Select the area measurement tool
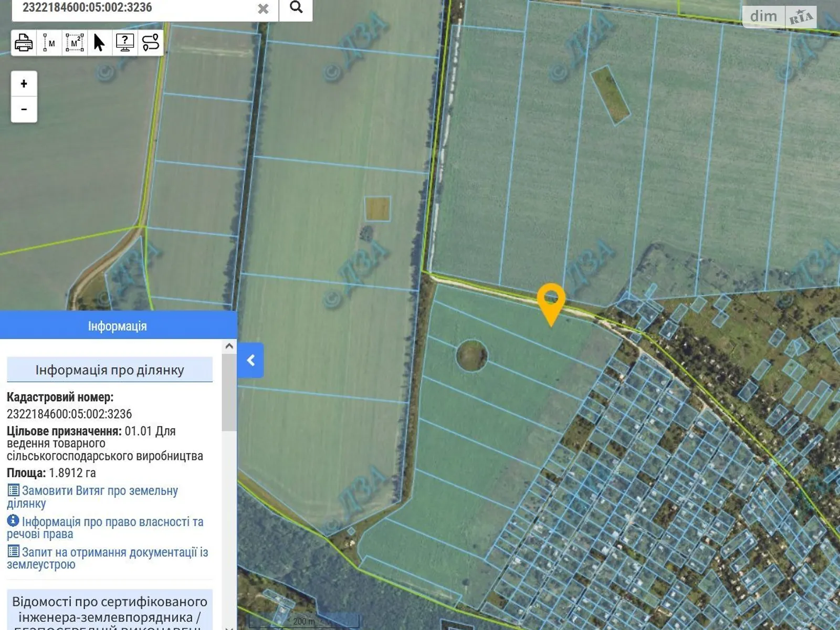The height and width of the screenshot is (630, 840). [x=75, y=43]
